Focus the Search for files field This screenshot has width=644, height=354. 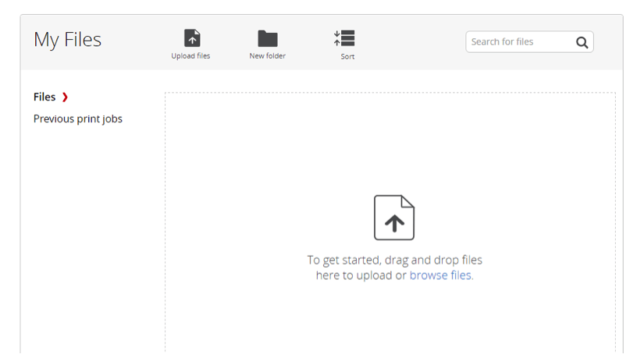point(529,42)
